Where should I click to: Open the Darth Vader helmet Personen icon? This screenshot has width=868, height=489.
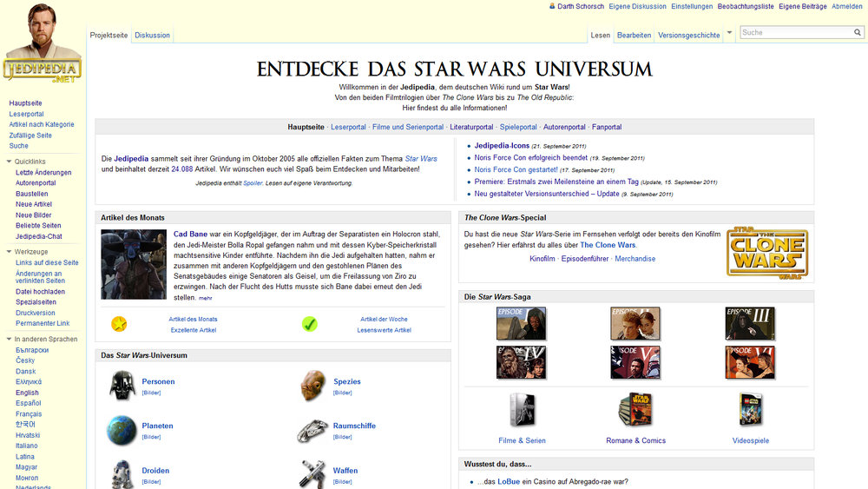click(122, 386)
